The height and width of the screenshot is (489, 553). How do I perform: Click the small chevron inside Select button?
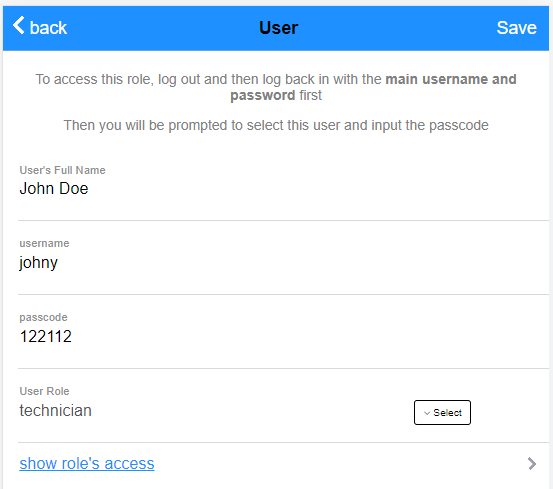tap(427, 413)
